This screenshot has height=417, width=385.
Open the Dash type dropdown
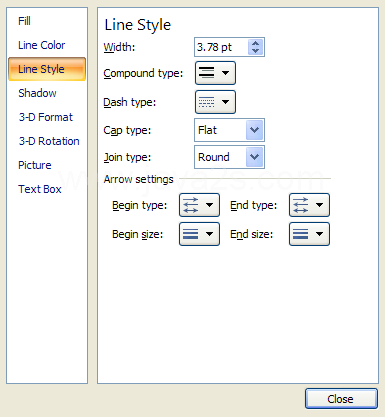215,102
